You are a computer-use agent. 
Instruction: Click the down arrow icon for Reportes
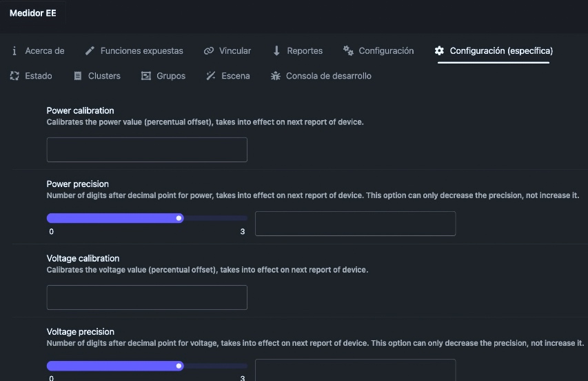tap(276, 50)
